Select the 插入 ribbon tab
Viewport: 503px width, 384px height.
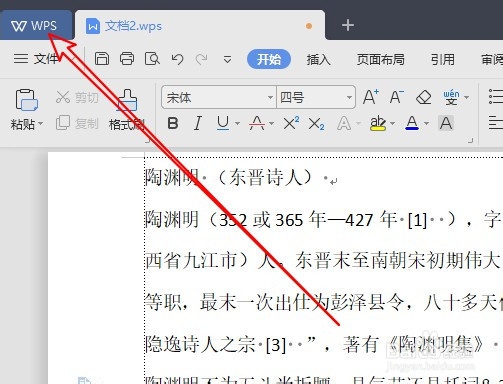coord(318,59)
